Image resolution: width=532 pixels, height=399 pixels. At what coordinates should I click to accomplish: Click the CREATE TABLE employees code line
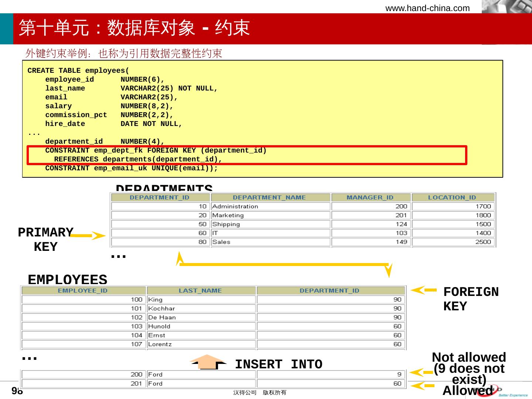click(x=78, y=71)
